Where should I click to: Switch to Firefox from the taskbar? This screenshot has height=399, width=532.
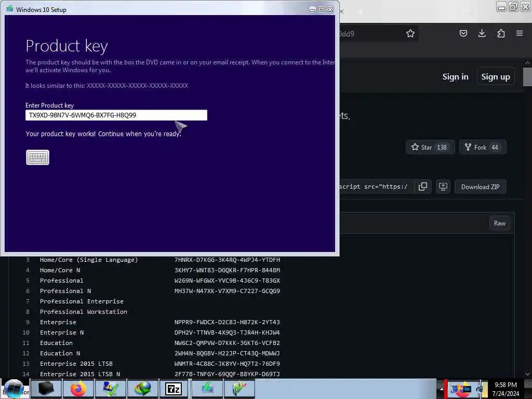[78, 389]
